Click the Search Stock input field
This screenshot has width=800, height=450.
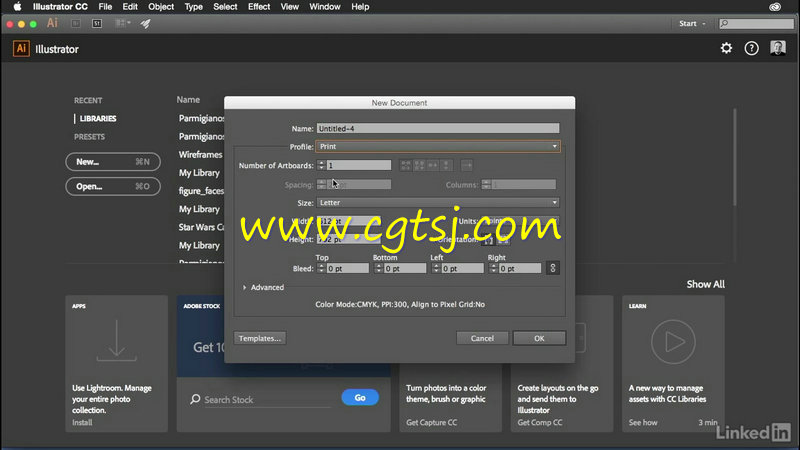267,399
